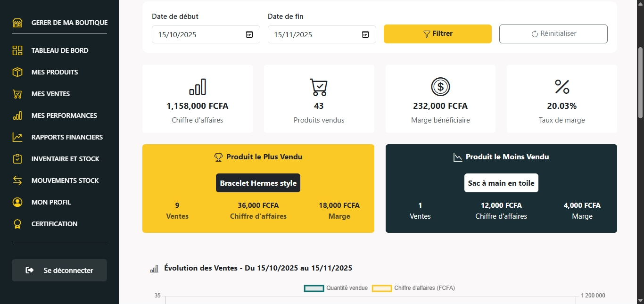Screen dimensions: 644x304
Task: Click the Mes Ventes cart icon
Action: tap(17, 94)
